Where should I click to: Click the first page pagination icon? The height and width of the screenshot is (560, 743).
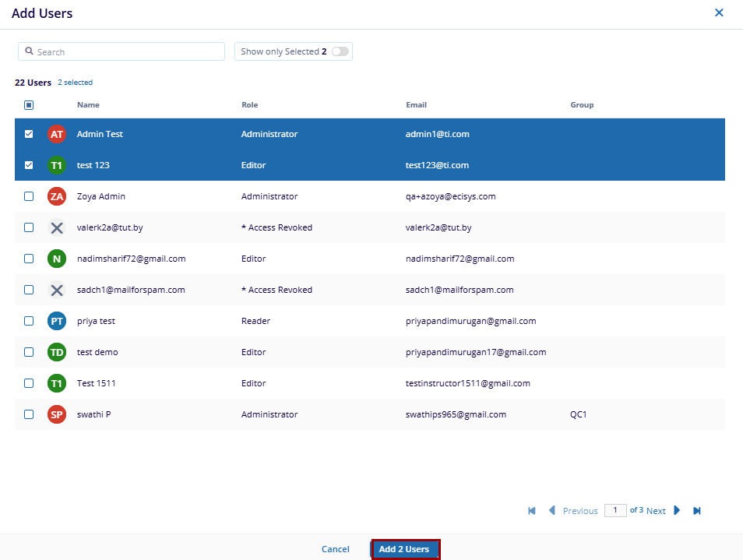tap(532, 511)
